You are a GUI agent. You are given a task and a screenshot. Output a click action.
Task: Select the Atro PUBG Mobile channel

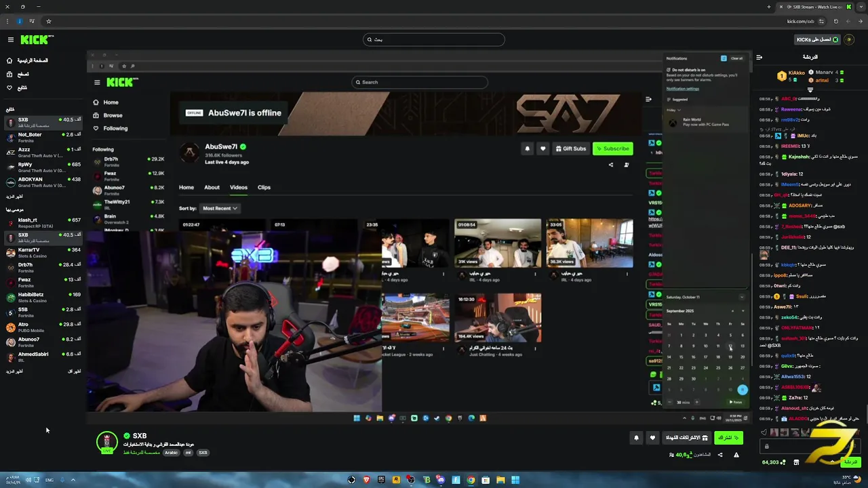[43, 327]
